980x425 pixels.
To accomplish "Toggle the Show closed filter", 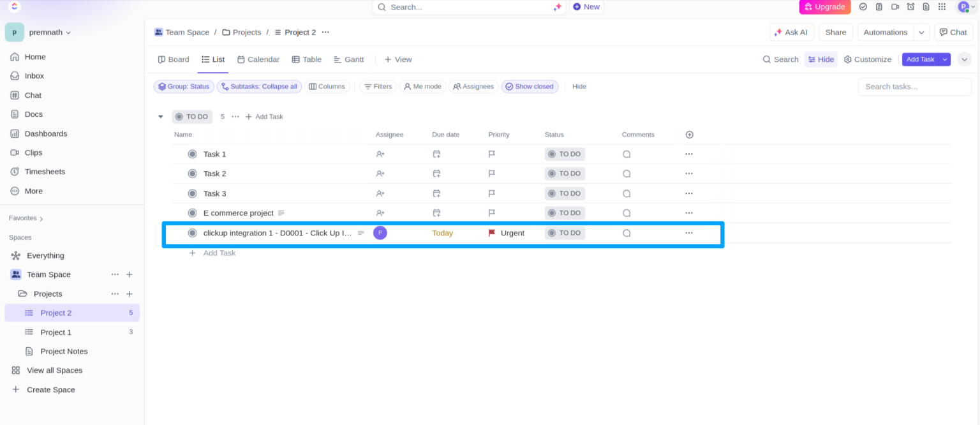I will [530, 87].
